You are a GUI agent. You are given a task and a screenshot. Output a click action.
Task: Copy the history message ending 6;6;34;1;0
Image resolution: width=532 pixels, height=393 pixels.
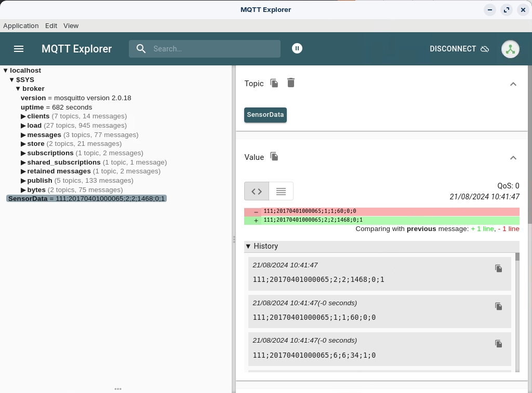[x=498, y=344]
